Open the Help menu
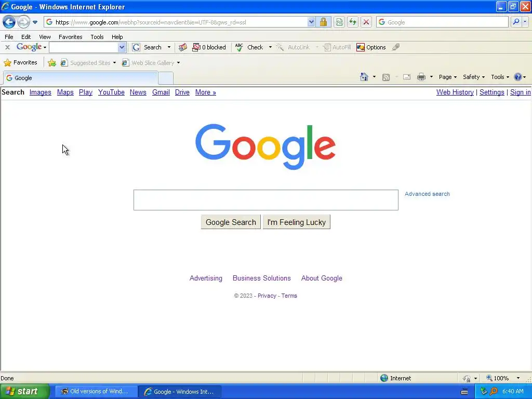The height and width of the screenshot is (399, 532). [x=117, y=37]
